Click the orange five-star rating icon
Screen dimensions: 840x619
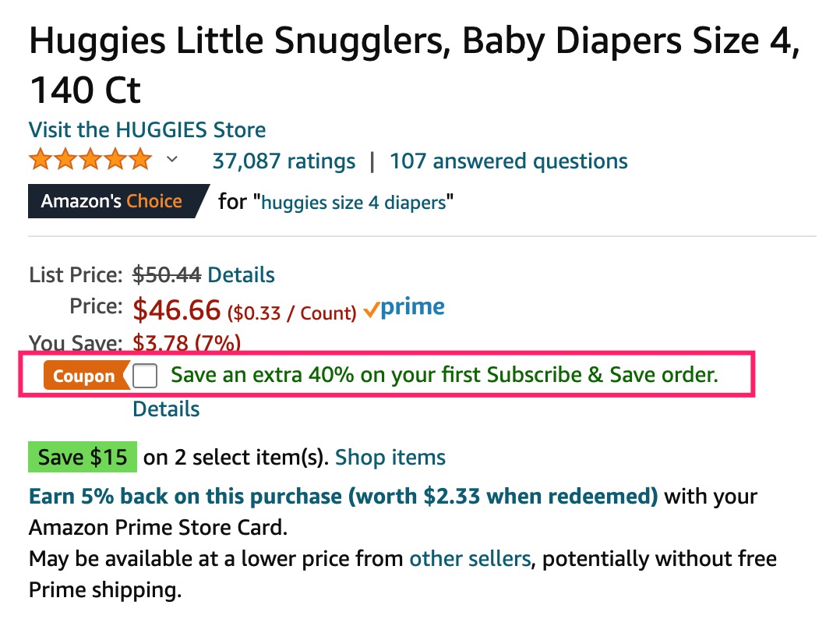click(x=90, y=159)
